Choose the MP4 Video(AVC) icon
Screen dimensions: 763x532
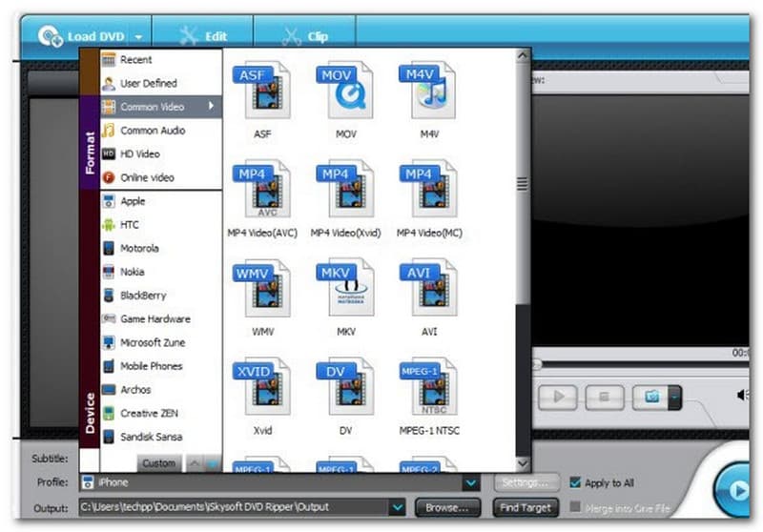pyautogui.click(x=260, y=191)
